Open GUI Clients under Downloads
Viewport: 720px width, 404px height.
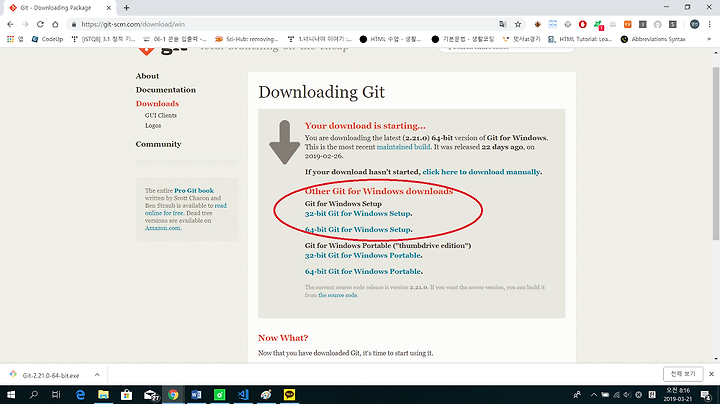[161, 116]
